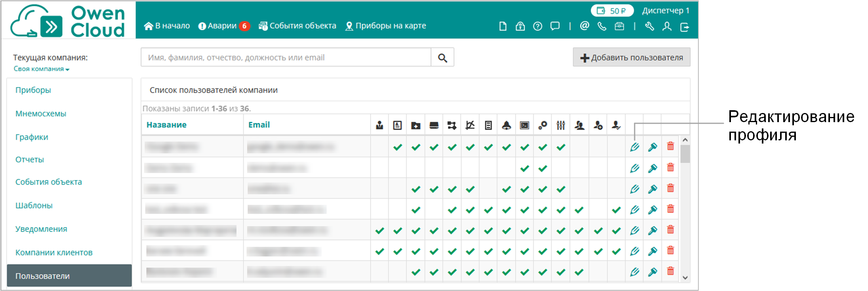Open the 'Приборы' sidebar section

pyautogui.click(x=33, y=90)
